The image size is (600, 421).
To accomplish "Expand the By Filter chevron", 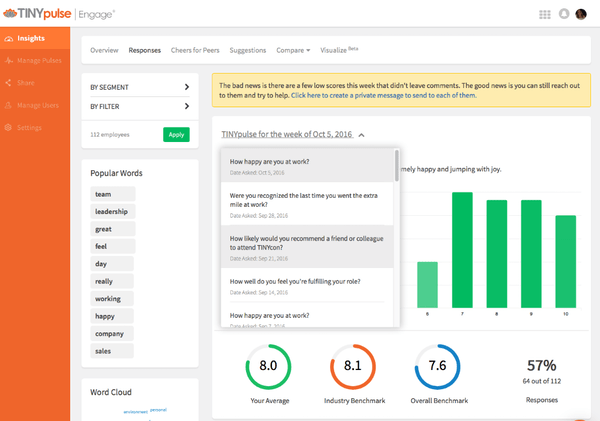I will 187,106.
